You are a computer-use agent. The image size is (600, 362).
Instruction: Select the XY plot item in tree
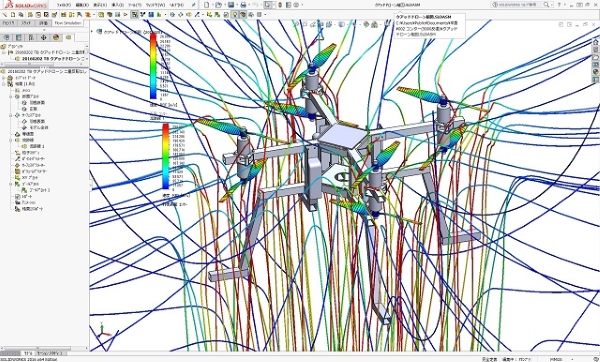coord(30,178)
